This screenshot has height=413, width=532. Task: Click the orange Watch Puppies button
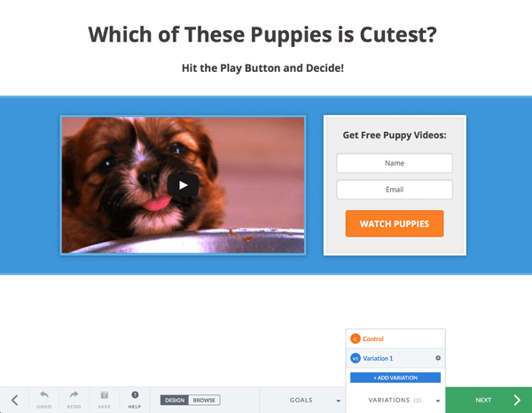click(x=395, y=223)
